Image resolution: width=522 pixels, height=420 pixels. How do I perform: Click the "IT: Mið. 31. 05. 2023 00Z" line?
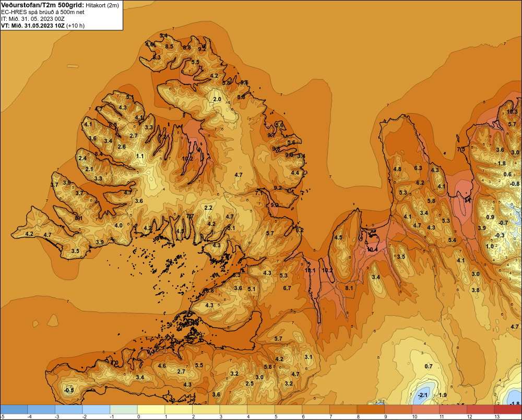33,19
